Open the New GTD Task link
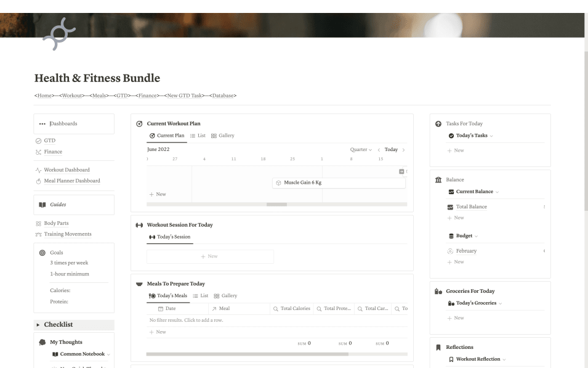 click(x=185, y=96)
